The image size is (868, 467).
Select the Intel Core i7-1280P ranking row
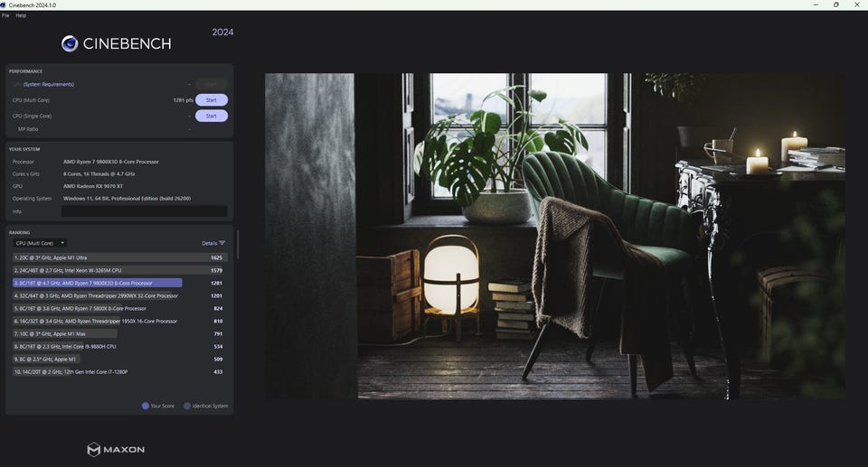pyautogui.click(x=119, y=372)
